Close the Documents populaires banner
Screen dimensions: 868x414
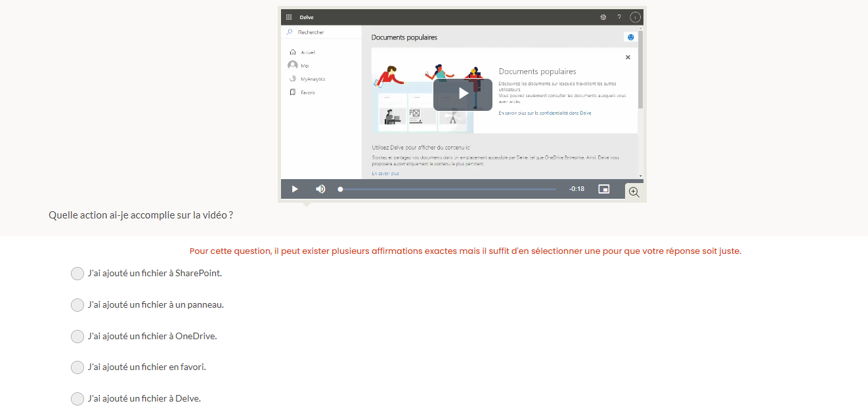[x=628, y=58]
